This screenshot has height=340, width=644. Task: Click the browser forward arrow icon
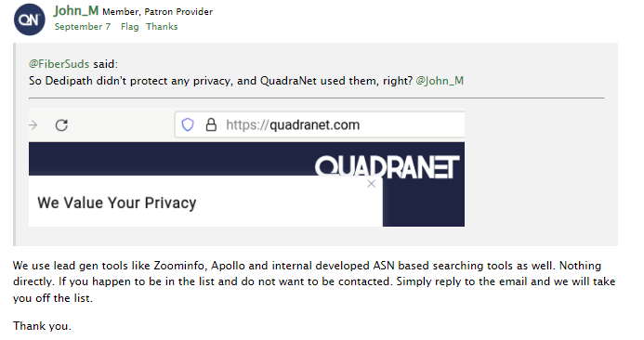(33, 124)
